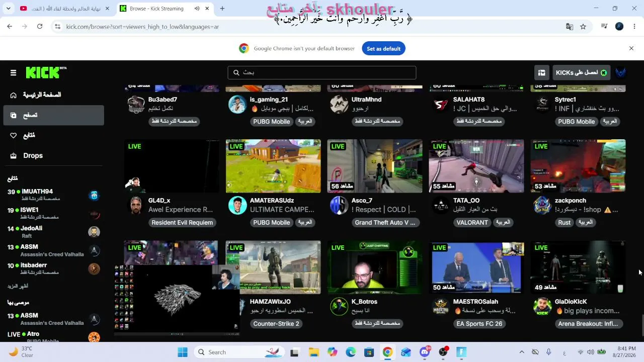Switch to the YouTube browser tab

(64, 9)
